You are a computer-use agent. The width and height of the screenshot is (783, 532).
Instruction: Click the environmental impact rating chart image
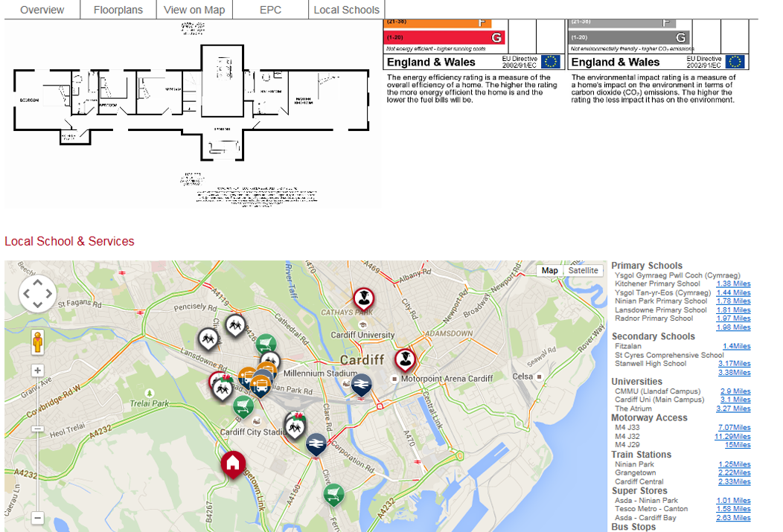658,62
